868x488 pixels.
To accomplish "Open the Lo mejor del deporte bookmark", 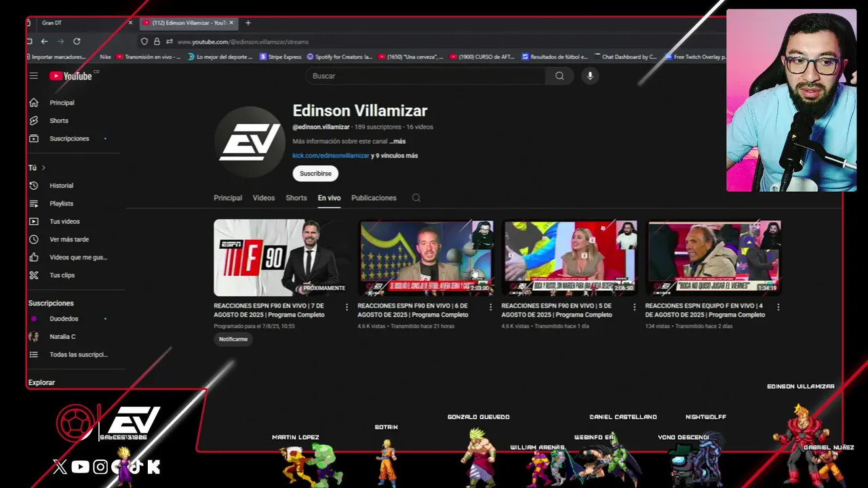I will pyautogui.click(x=220, y=57).
